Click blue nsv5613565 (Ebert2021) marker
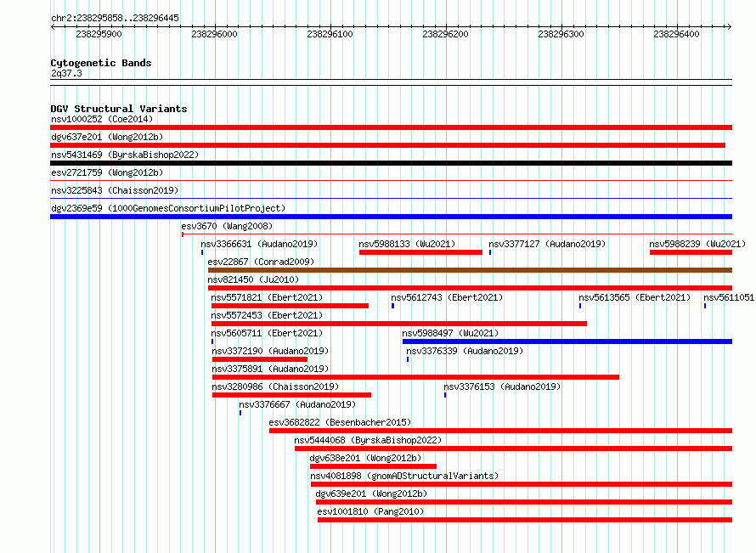This screenshot has width=756, height=553. pos(580,306)
